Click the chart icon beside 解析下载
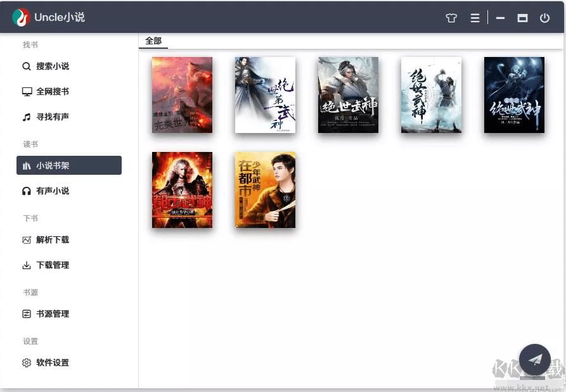The width and height of the screenshot is (566, 392). pos(27,240)
